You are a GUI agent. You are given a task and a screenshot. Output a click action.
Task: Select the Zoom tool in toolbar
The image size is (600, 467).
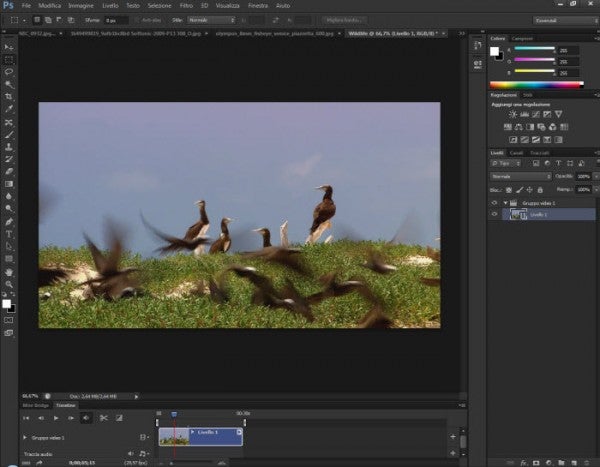tap(9, 283)
